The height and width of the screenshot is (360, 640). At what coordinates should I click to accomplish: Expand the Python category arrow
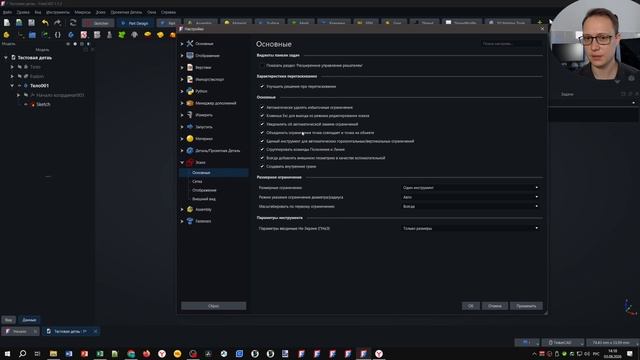click(x=182, y=91)
